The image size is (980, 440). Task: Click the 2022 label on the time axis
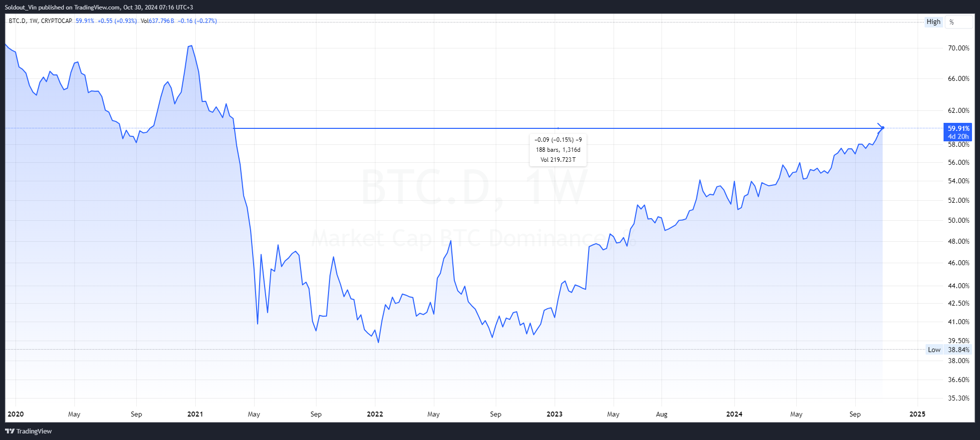375,414
